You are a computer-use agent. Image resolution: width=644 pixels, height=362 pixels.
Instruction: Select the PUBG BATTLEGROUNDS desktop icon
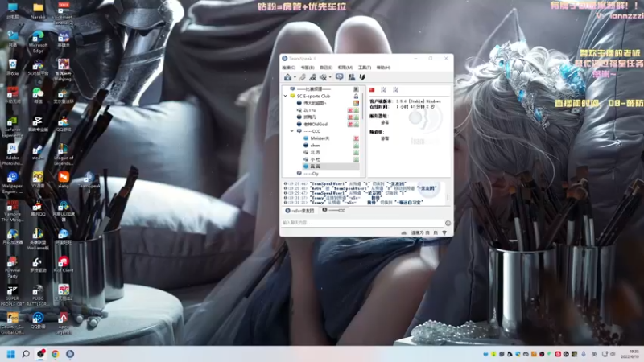click(38, 295)
